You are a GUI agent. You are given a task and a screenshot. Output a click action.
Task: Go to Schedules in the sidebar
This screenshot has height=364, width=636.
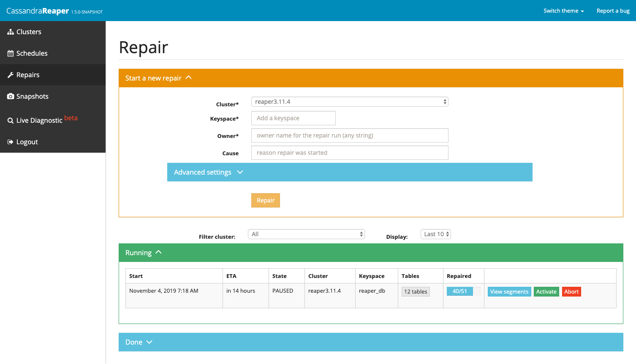point(53,54)
